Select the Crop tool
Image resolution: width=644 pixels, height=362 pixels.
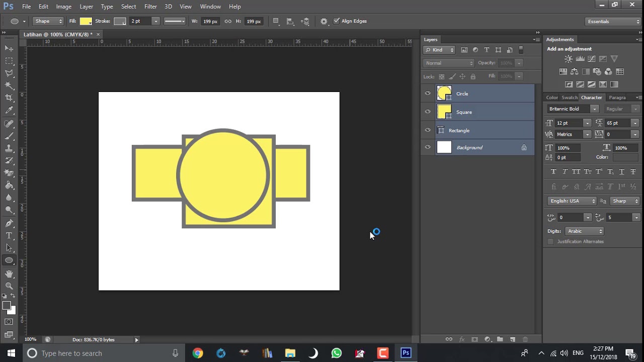(9, 98)
